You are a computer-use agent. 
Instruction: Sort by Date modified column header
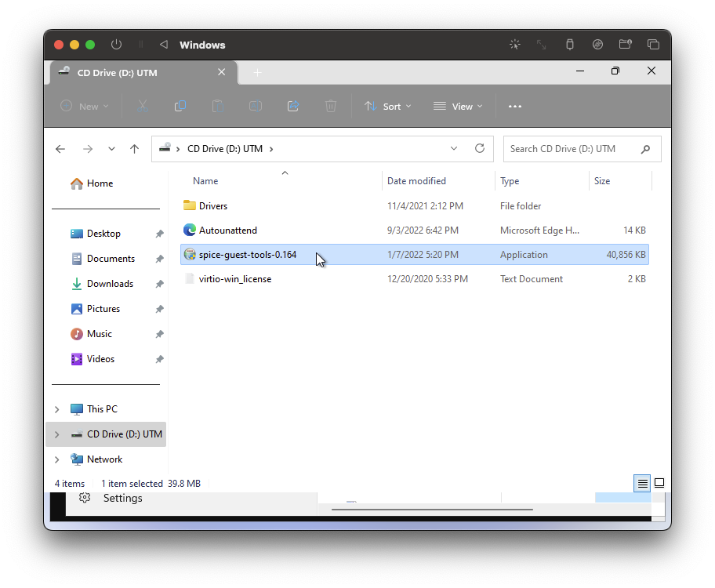coord(416,180)
